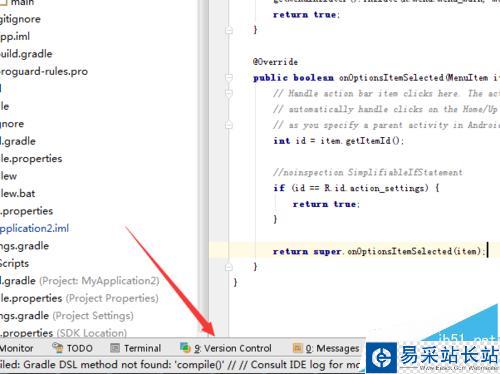
Task: Click the Messages tab icon
Action: (x=297, y=348)
